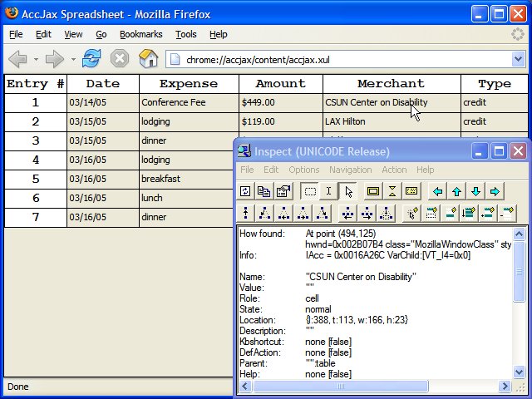Open the Tools menu in Firefox
Screen dimensions: 532x399
click(x=185, y=34)
